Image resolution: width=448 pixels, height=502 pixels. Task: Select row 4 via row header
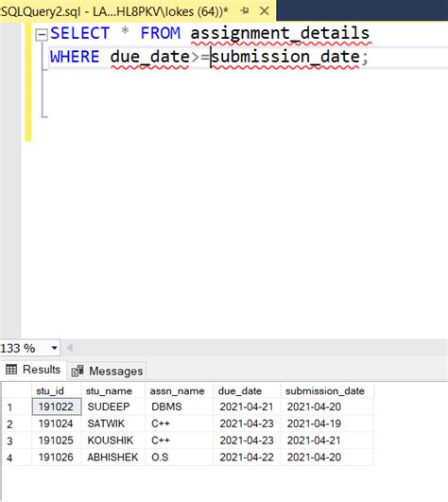tap(17, 458)
